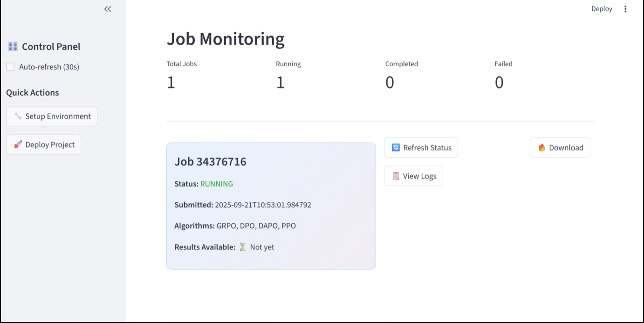Click the Job Monitoring page heading
The image size is (644, 323).
click(226, 39)
